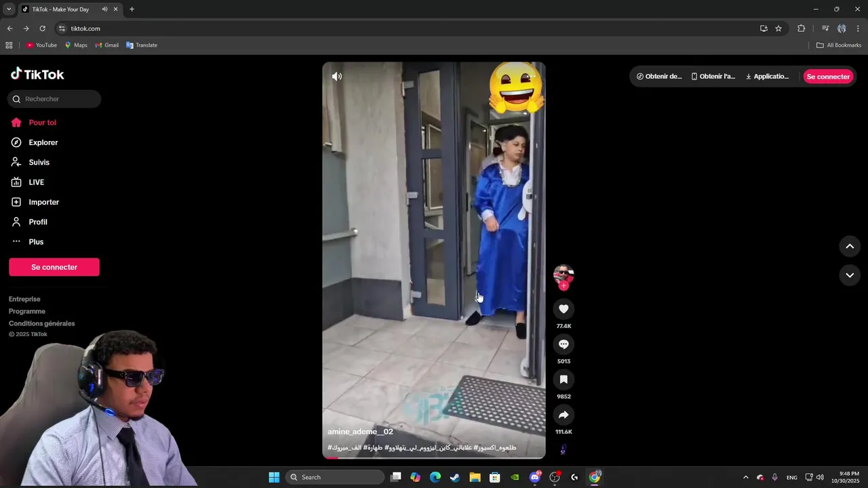Click the Applicatio... download button
The height and width of the screenshot is (488, 868).
click(x=767, y=77)
